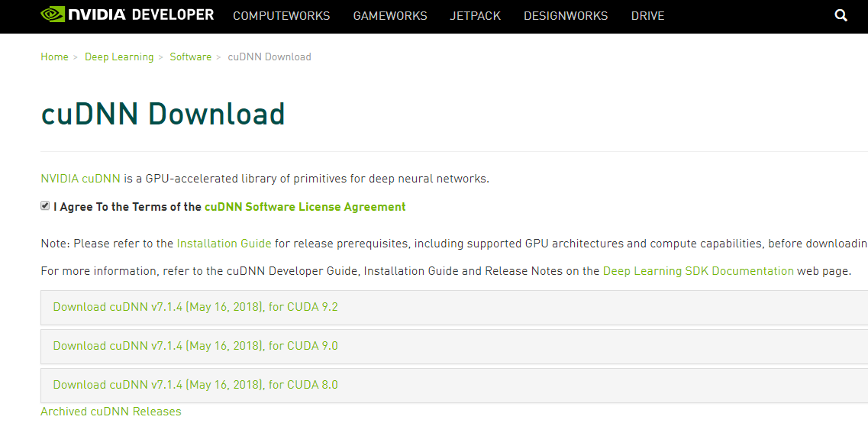Screen dimensions: 868x436
Task: Uncheck the I Agree to Terms checkbox
Action: pyautogui.click(x=45, y=205)
